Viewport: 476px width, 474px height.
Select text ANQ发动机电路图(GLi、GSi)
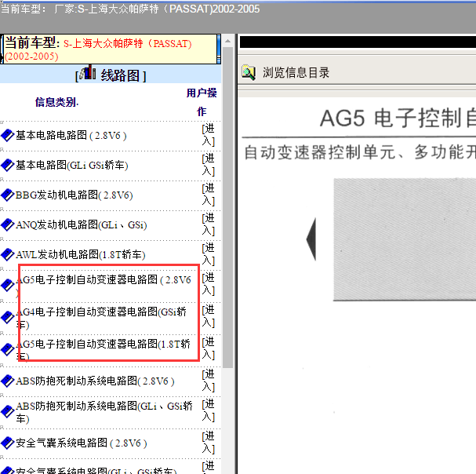click(82, 225)
